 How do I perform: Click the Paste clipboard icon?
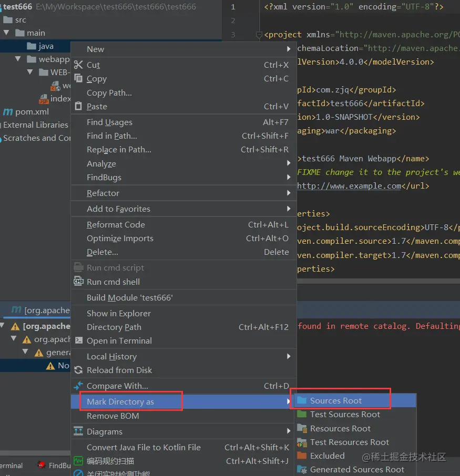pyautogui.click(x=78, y=106)
